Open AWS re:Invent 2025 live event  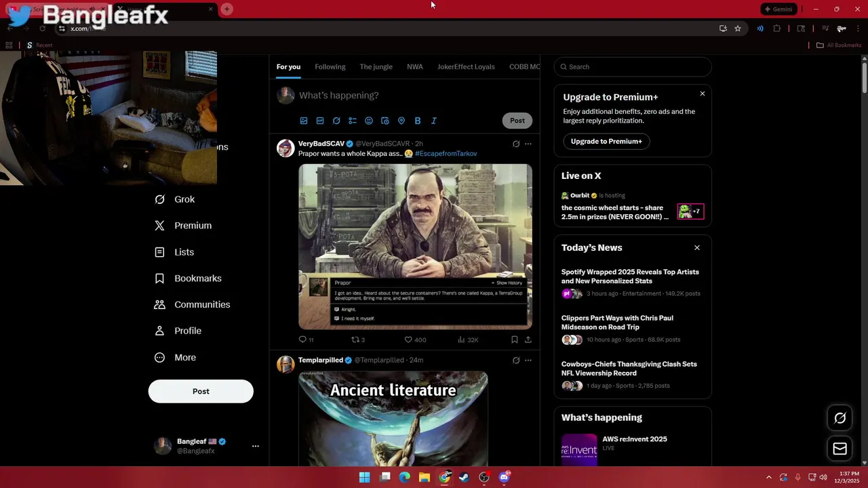632,449
